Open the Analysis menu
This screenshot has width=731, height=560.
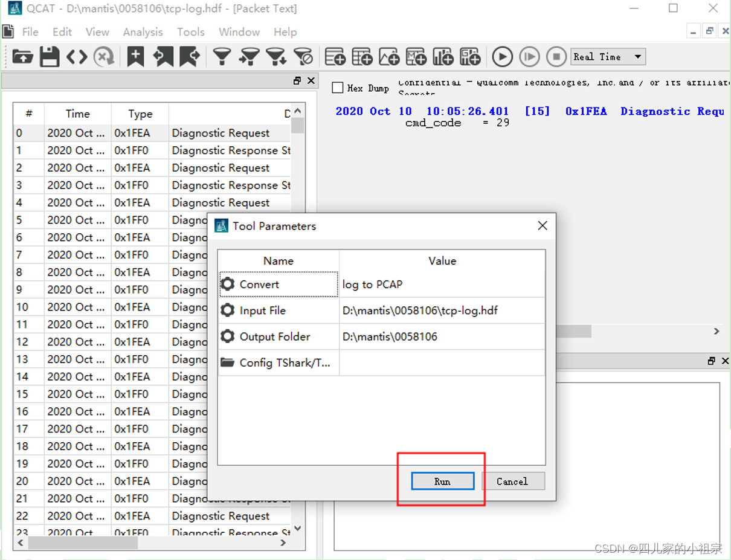click(143, 32)
